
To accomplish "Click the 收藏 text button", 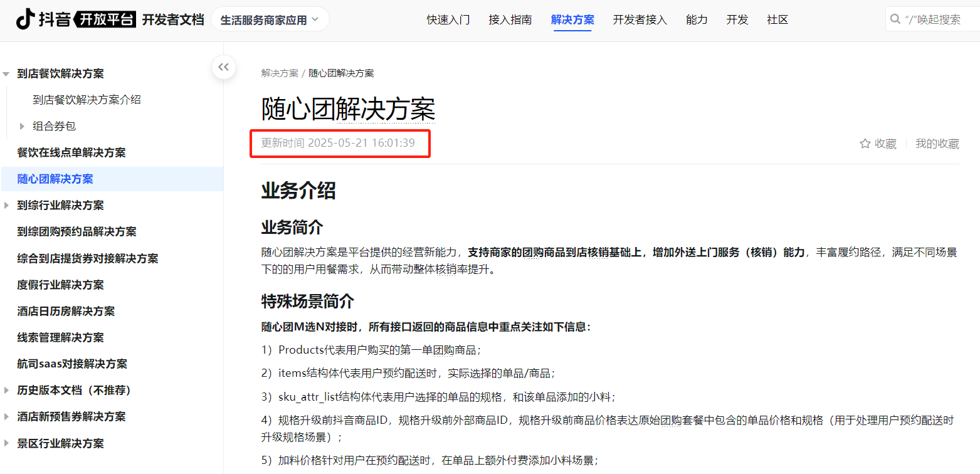I will (x=885, y=144).
